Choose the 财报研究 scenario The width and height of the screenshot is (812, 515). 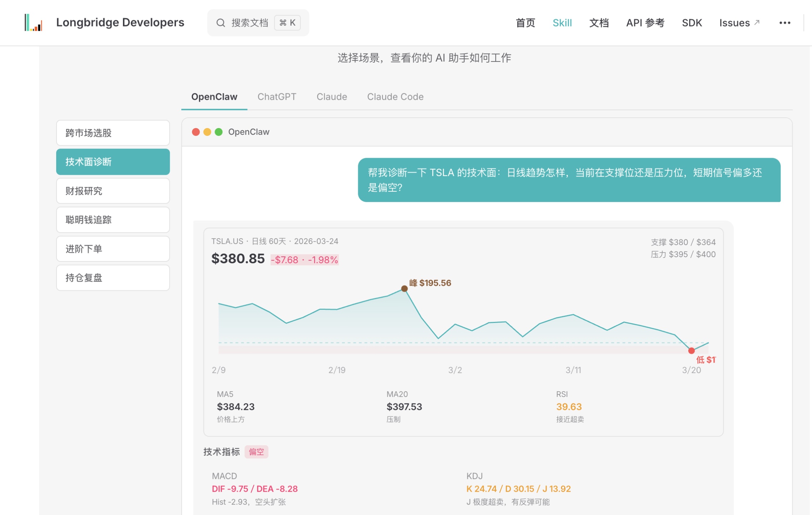113,191
